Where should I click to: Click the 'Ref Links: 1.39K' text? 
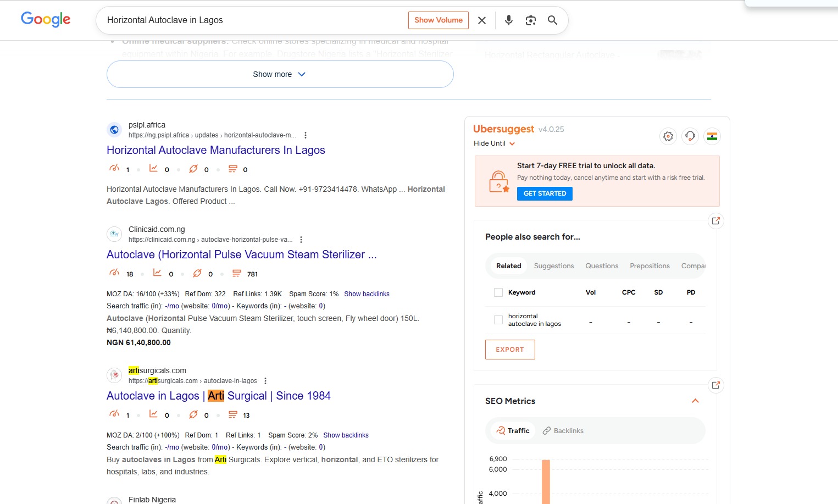click(x=258, y=294)
